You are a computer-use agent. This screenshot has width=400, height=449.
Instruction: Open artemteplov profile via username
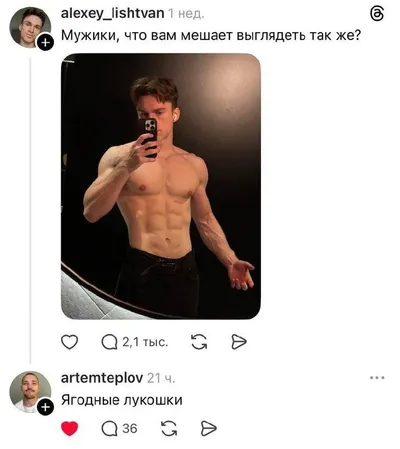[102, 378]
